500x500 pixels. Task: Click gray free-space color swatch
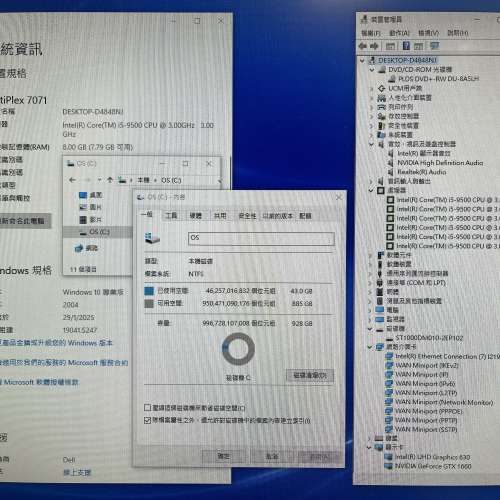(149, 304)
